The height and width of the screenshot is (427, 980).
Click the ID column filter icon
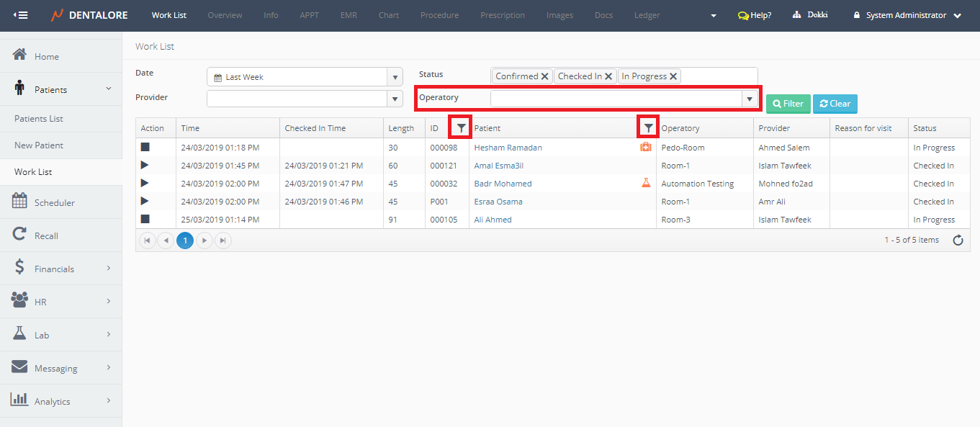461,128
